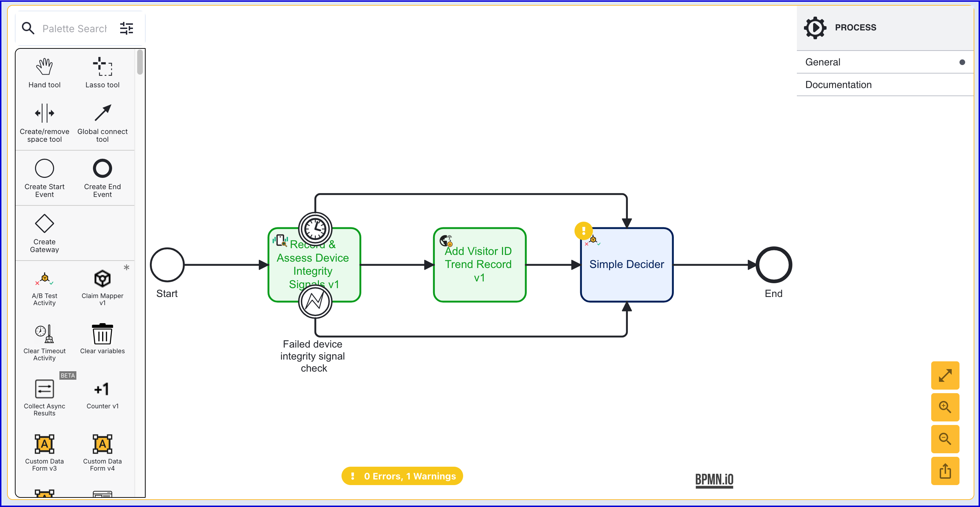Click the asterisk marker in the palette
980x507 pixels.
click(126, 268)
